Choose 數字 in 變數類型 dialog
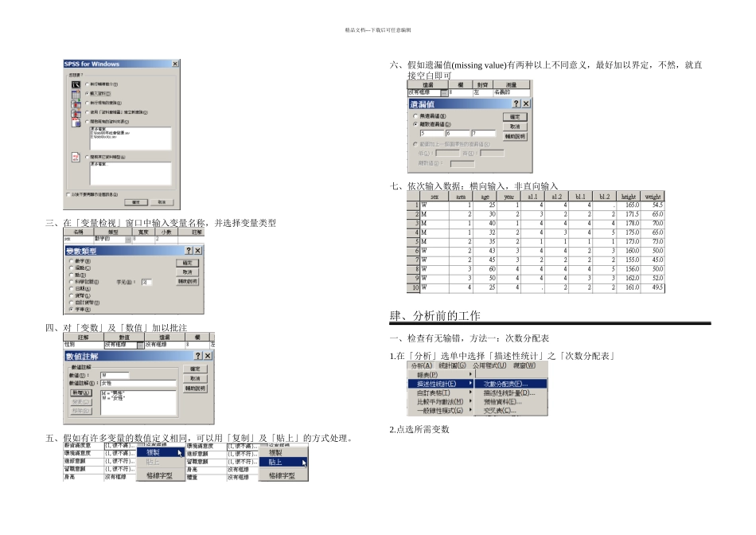The width and height of the screenshot is (756, 535). [x=72, y=261]
